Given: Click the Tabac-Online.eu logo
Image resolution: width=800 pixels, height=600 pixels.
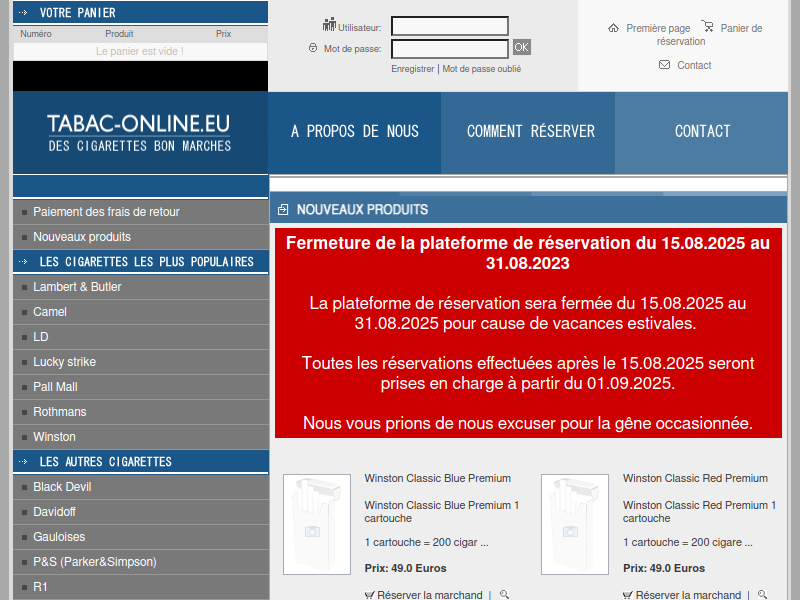Looking at the screenshot, I should pyautogui.click(x=139, y=133).
